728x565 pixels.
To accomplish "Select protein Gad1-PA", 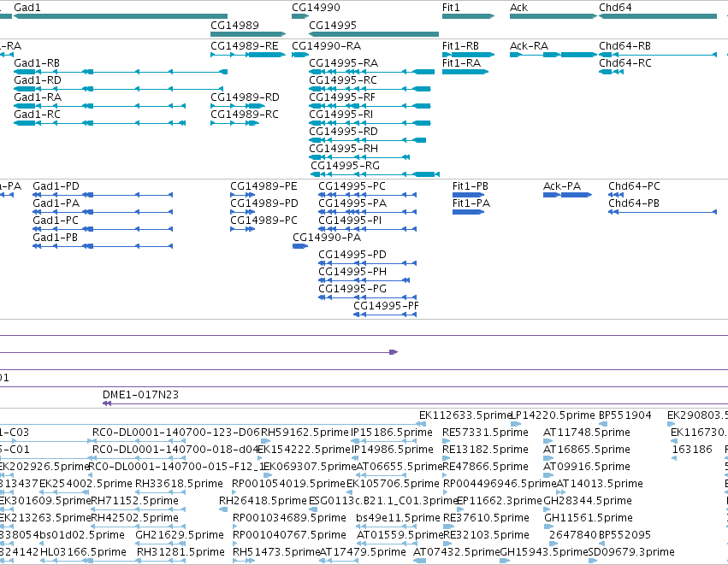I will click(56, 203).
